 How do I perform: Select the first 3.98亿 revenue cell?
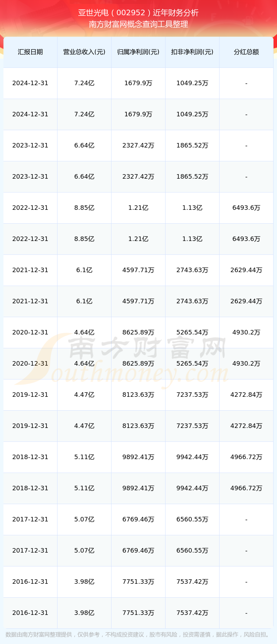[x=84, y=582]
